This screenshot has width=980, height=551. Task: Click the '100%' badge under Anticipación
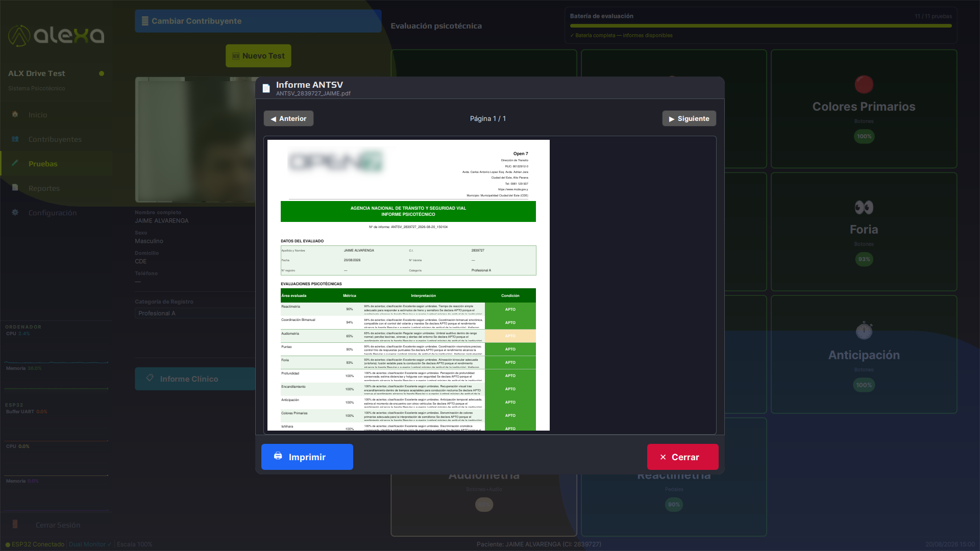coord(864,385)
